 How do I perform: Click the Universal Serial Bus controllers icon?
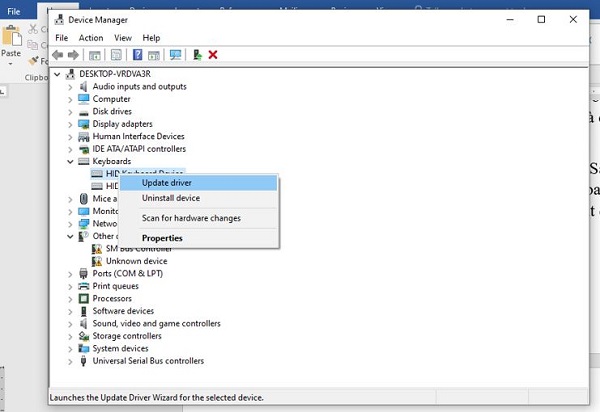[x=83, y=361]
